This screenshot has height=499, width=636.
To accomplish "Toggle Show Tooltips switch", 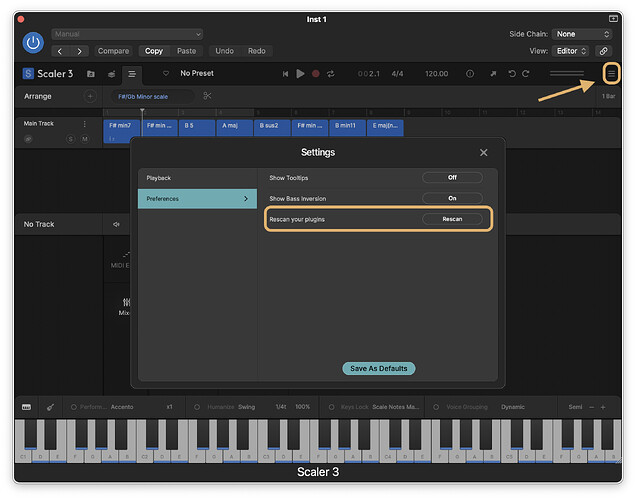I will point(452,177).
